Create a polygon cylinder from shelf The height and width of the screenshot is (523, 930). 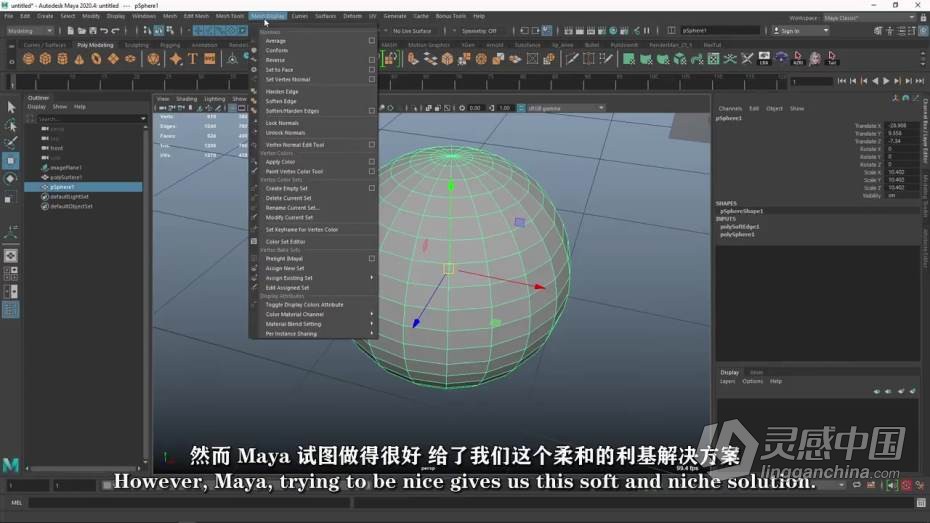[x=62, y=59]
